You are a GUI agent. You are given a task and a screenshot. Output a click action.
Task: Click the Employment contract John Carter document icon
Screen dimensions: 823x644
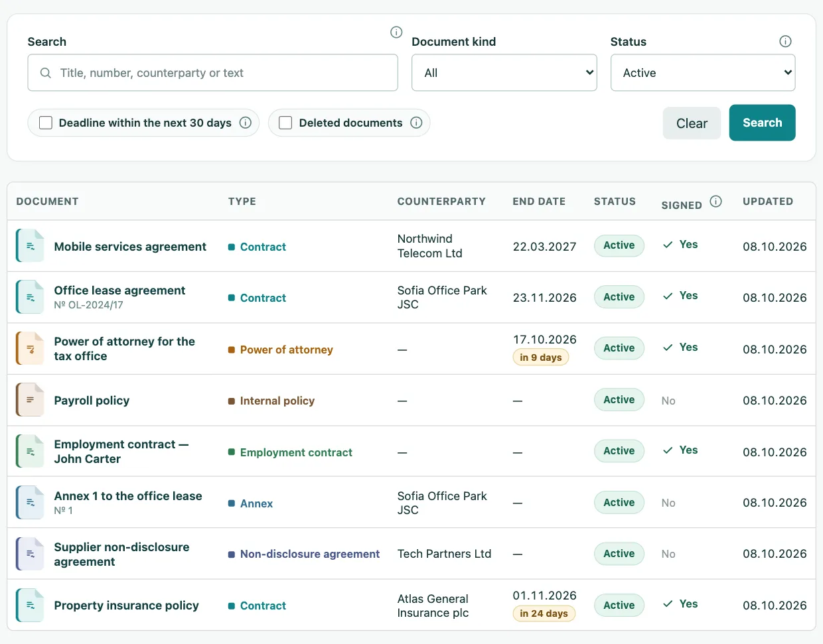pos(30,451)
